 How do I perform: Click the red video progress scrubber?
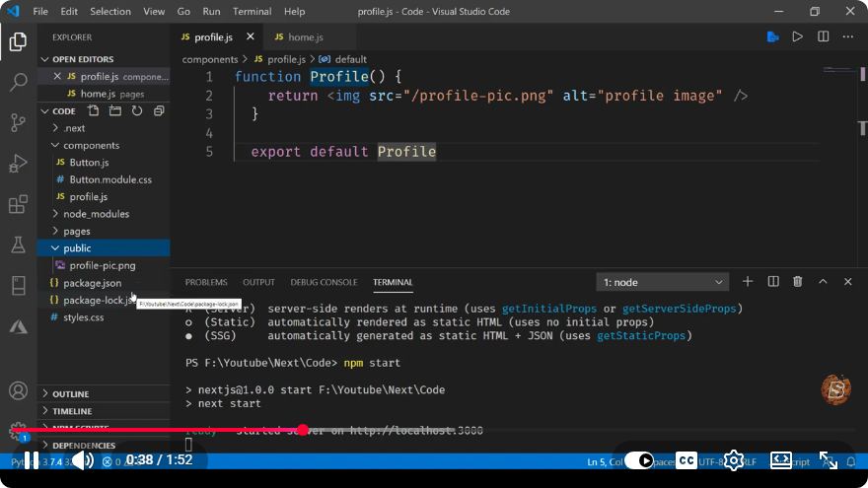(303, 430)
